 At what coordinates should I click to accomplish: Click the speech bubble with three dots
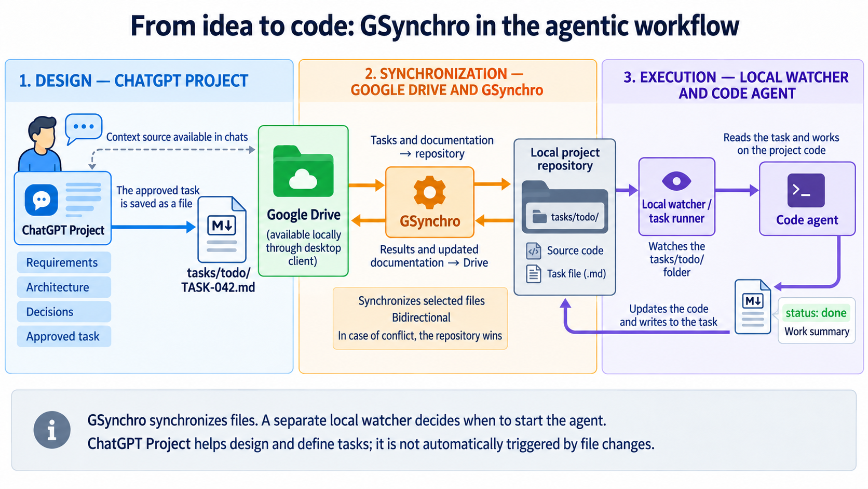84,128
